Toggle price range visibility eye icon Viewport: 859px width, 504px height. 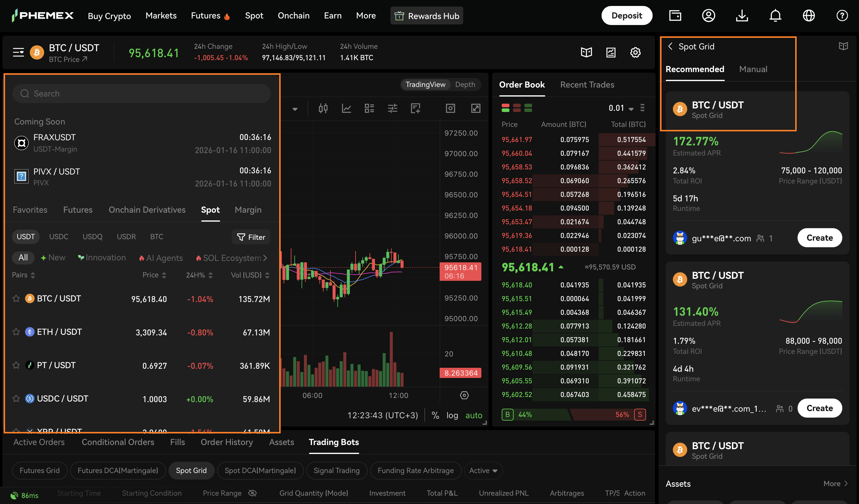pos(252,493)
